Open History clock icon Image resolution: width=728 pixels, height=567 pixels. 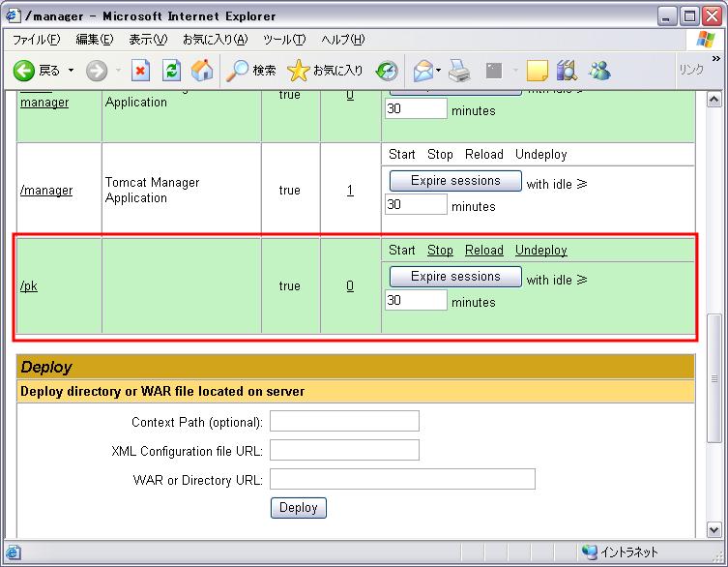(387, 71)
